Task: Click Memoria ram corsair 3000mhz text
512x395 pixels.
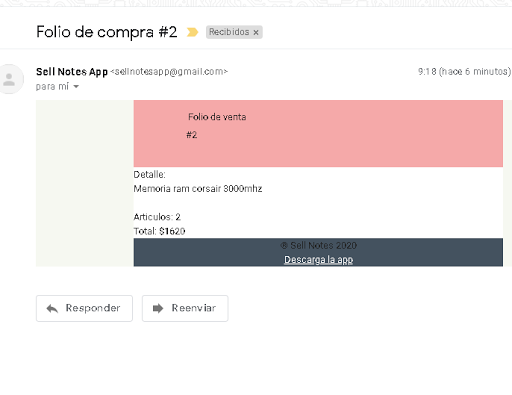Action: point(198,189)
